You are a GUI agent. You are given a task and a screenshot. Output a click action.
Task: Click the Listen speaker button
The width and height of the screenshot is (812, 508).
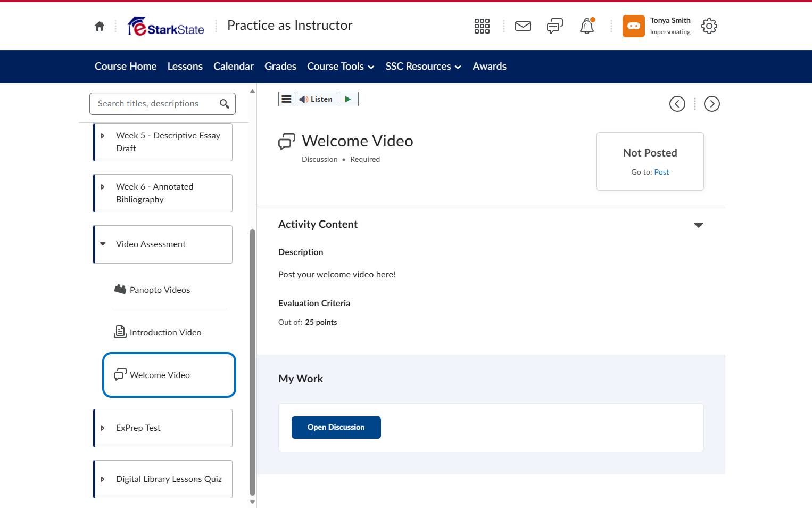pyautogui.click(x=316, y=99)
